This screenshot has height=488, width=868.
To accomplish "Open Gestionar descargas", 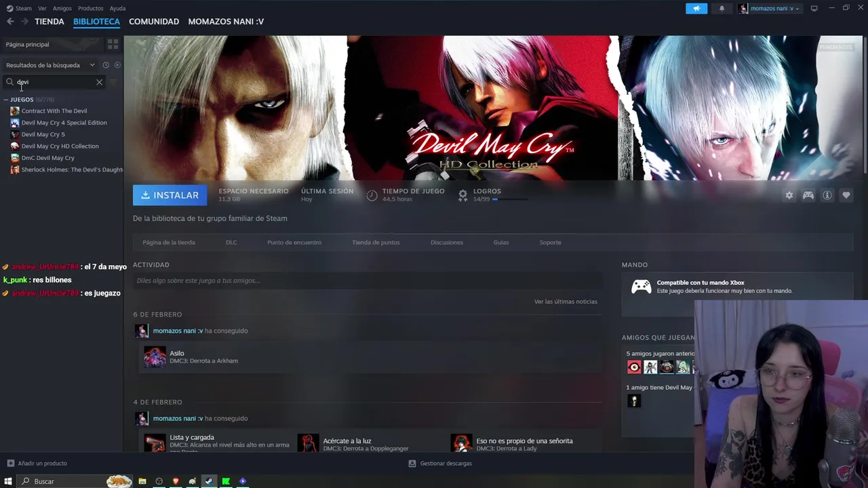I will coord(440,464).
